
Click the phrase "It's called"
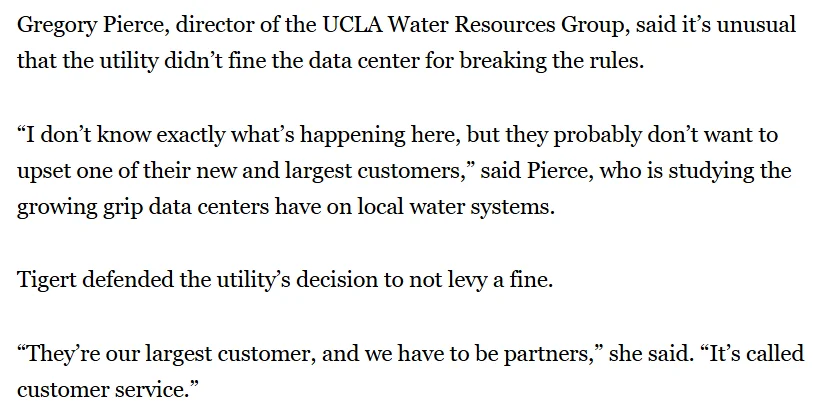757,354
